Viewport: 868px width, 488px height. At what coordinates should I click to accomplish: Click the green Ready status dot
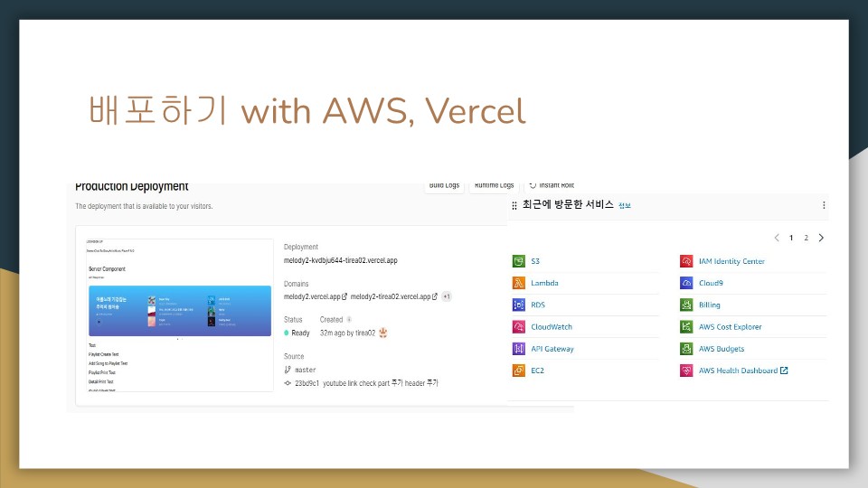(x=287, y=333)
